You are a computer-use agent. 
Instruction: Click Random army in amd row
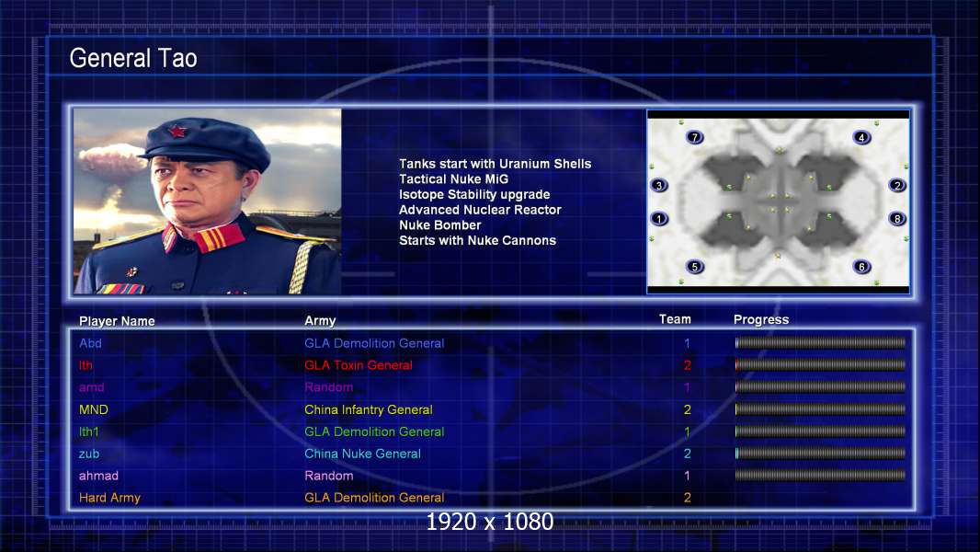coord(329,387)
